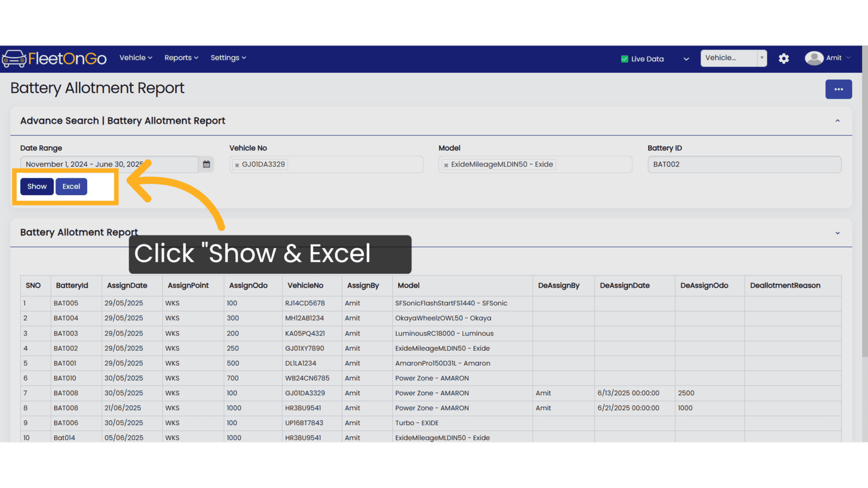Open the Reports menu
The height and width of the screenshot is (488, 868).
tap(181, 57)
